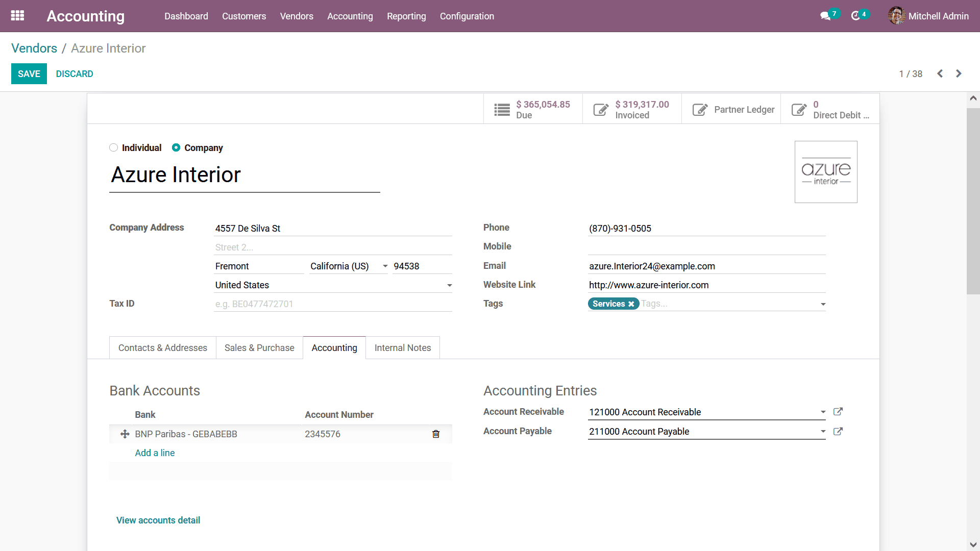This screenshot has height=551, width=980.
Task: Click the DISCARD button
Action: (75, 74)
